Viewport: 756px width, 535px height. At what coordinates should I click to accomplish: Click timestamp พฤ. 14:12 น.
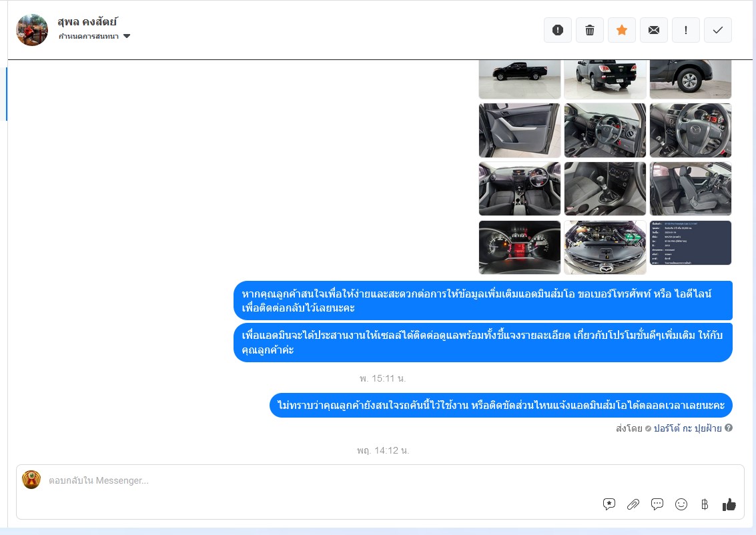(383, 451)
